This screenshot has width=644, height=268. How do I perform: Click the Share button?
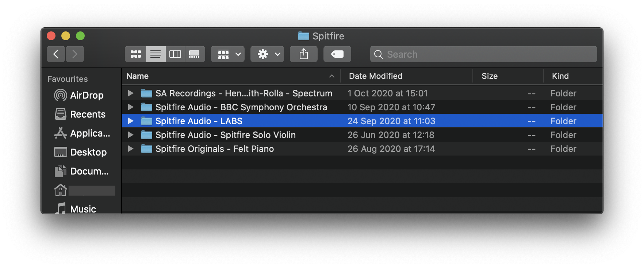(304, 54)
